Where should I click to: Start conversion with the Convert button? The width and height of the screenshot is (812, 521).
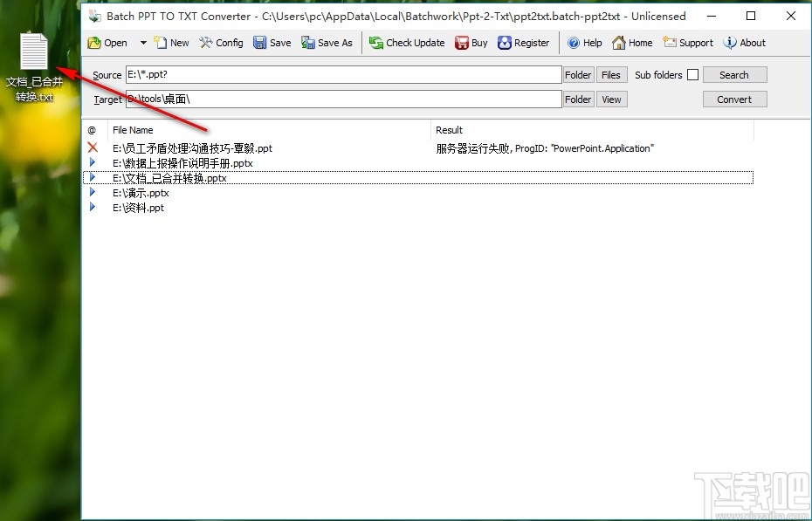[734, 99]
